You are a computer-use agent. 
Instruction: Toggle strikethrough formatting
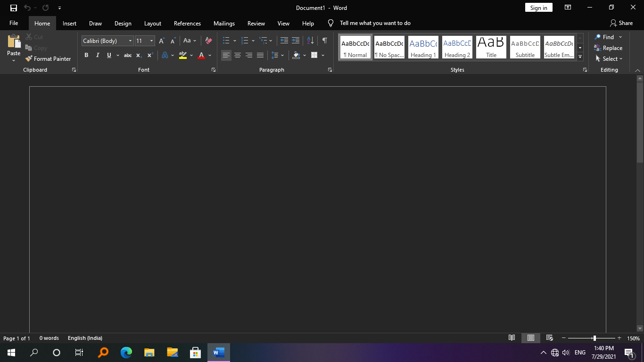pos(128,55)
